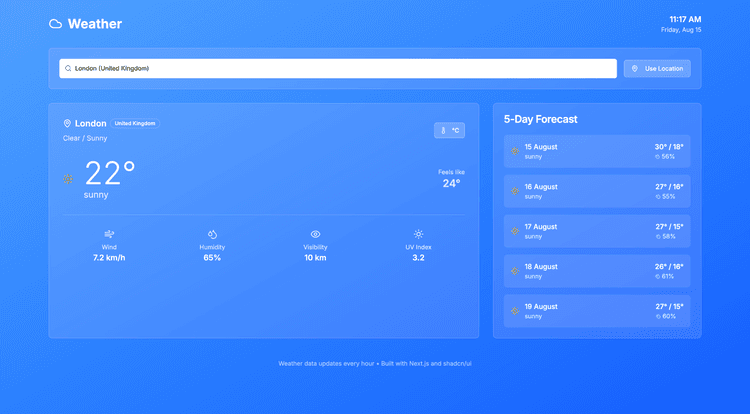
Task: Click the droplet icon next to 58%
Action: (658, 237)
